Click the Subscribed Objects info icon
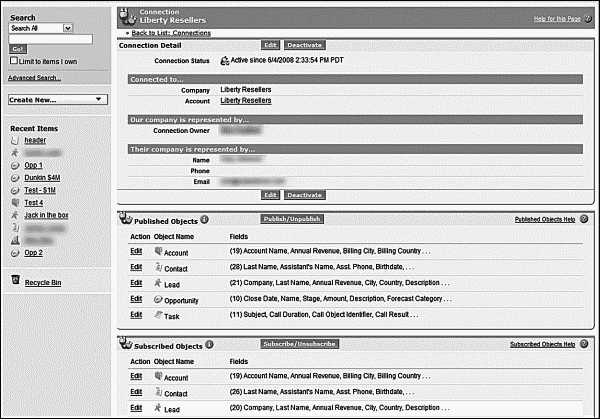 210,345
